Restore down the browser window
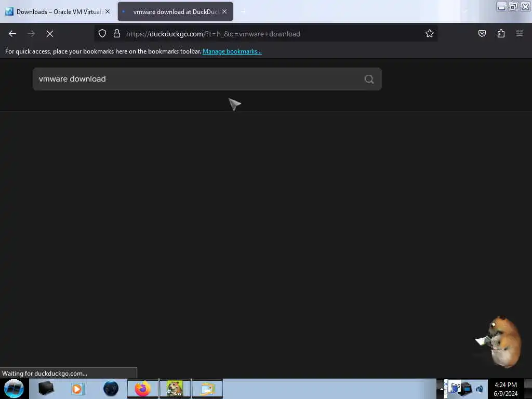The width and height of the screenshot is (532, 399). [x=513, y=7]
